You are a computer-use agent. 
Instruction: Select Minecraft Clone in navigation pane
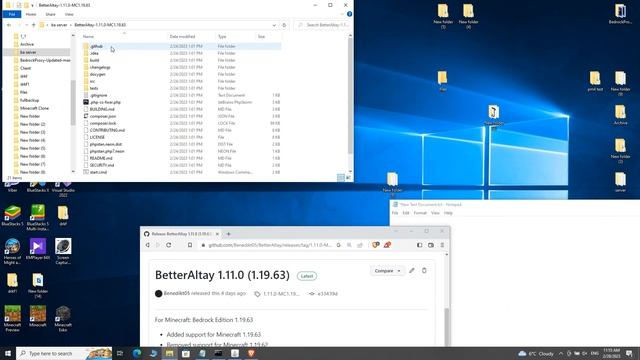(34, 108)
